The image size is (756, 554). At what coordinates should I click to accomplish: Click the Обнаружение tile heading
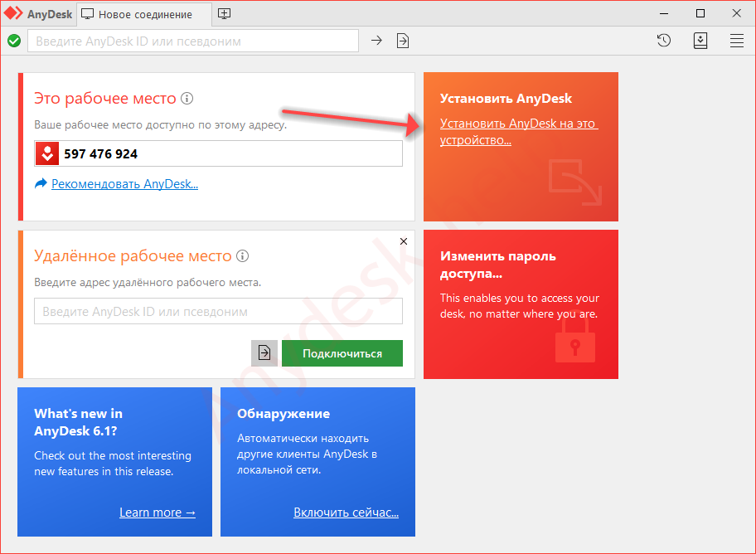tap(283, 414)
